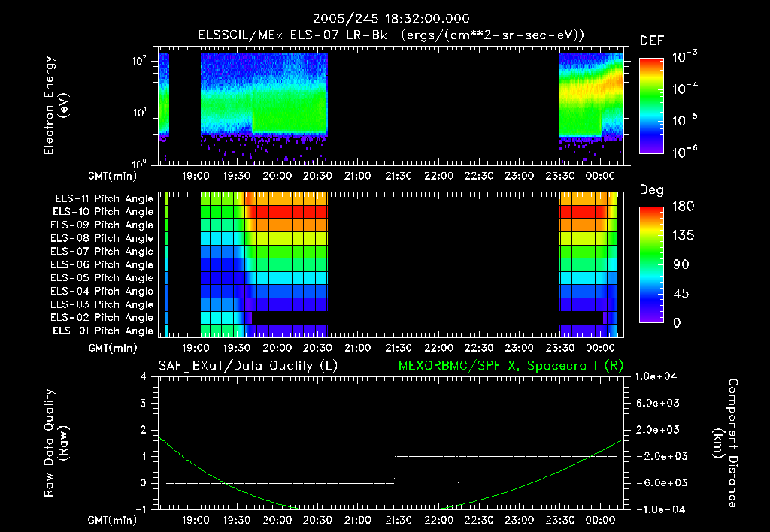Click the 10^-5 tick on DEF scale
The height and width of the screenshot is (532, 770).
click(x=685, y=120)
